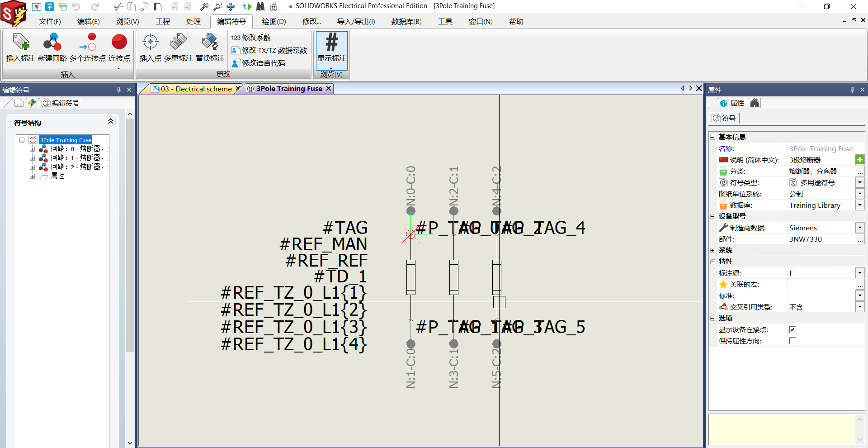Collapse the 基本信息 section
Screen dimensions: 868x448
pos(712,137)
